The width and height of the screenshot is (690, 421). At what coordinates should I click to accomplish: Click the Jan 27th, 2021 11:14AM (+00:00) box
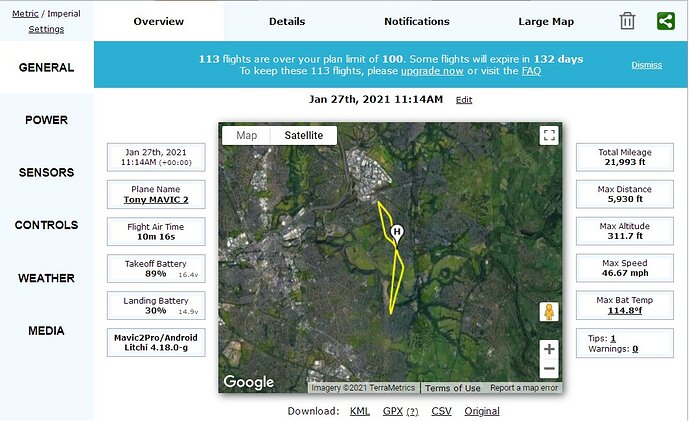[156, 157]
